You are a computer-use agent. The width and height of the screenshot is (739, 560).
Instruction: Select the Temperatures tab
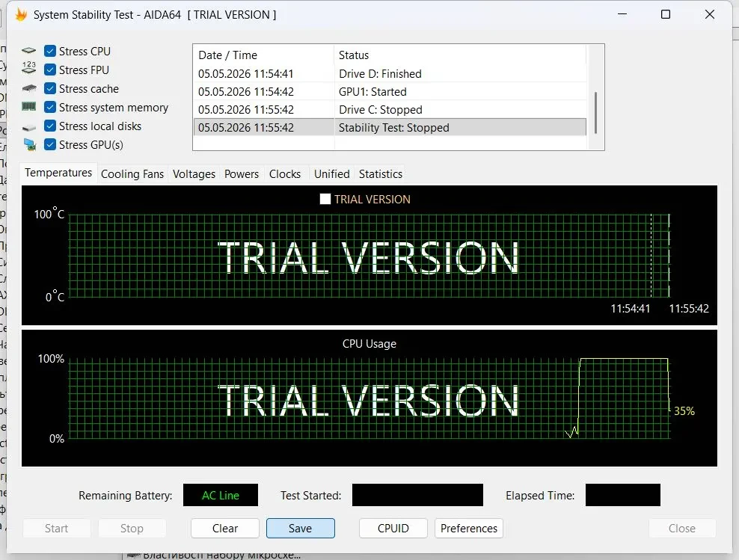click(x=58, y=173)
